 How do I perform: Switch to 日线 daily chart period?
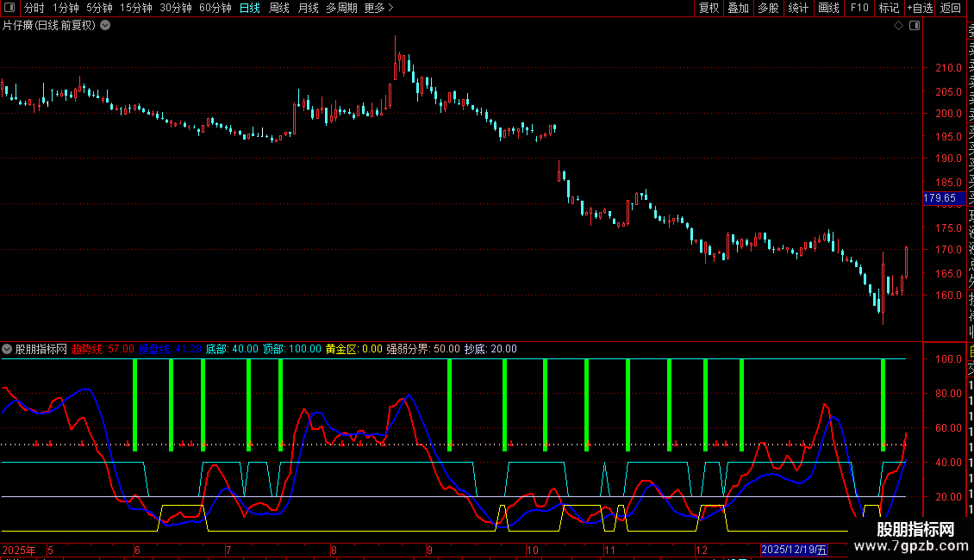pos(249,9)
